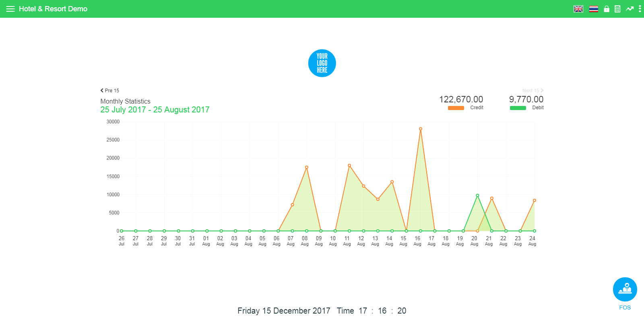Select the 16 Aug credit peak point
644x320 pixels.
tap(421, 129)
